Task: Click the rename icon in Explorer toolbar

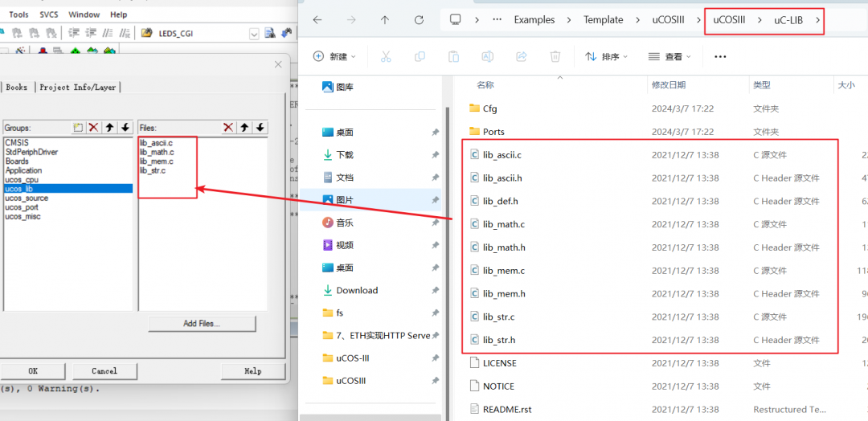Action: [488, 56]
